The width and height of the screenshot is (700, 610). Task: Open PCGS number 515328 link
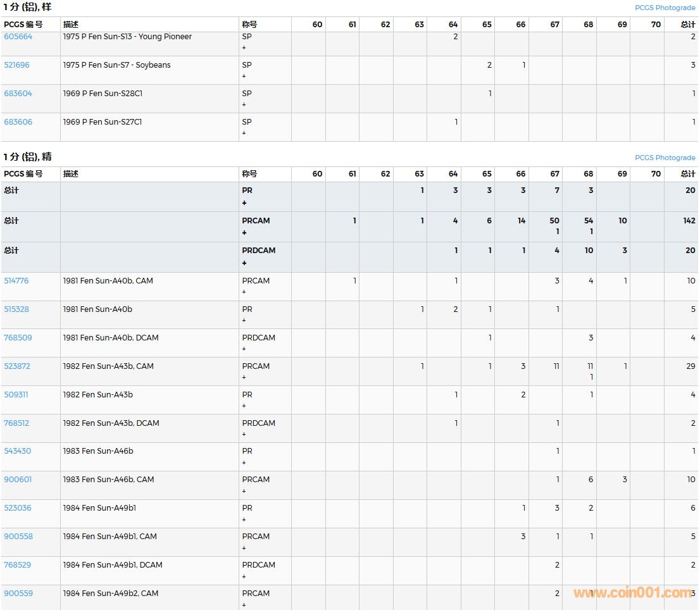[x=16, y=309]
